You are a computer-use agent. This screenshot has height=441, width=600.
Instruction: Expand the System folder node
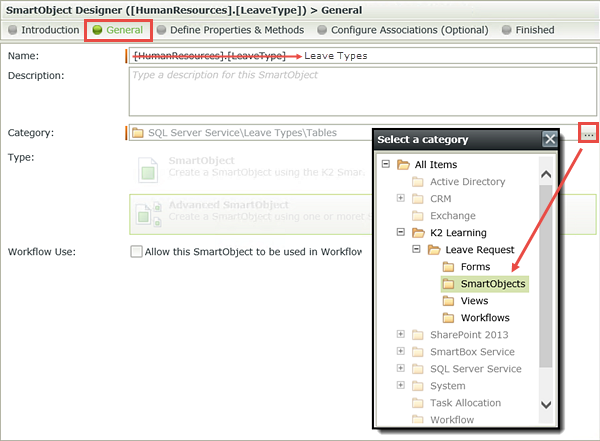point(401,385)
